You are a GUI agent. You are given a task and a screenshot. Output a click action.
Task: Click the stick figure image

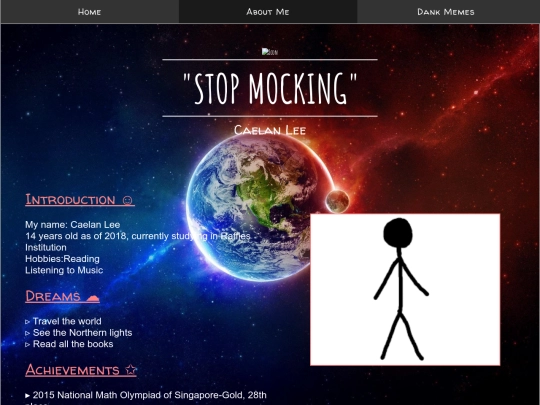[x=405, y=289]
